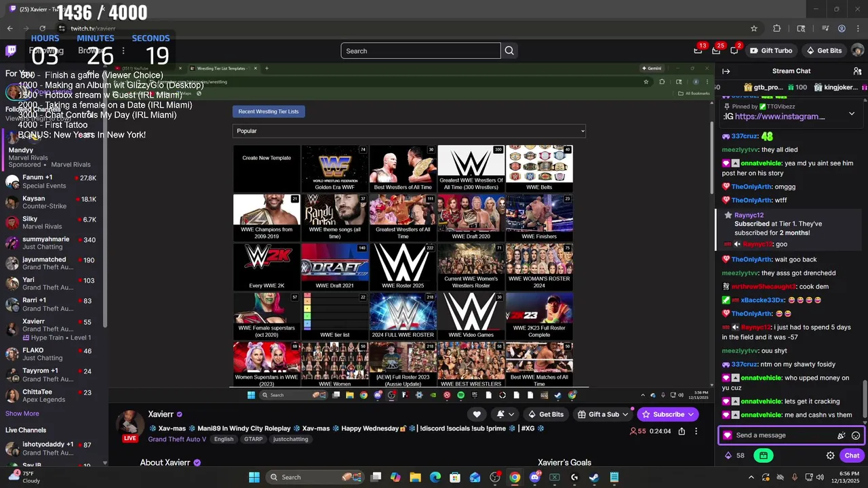Click the justcchatting tag

(x=290, y=439)
